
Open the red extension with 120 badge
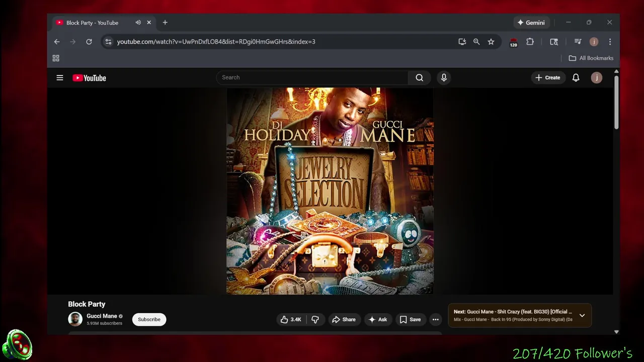pos(513,42)
